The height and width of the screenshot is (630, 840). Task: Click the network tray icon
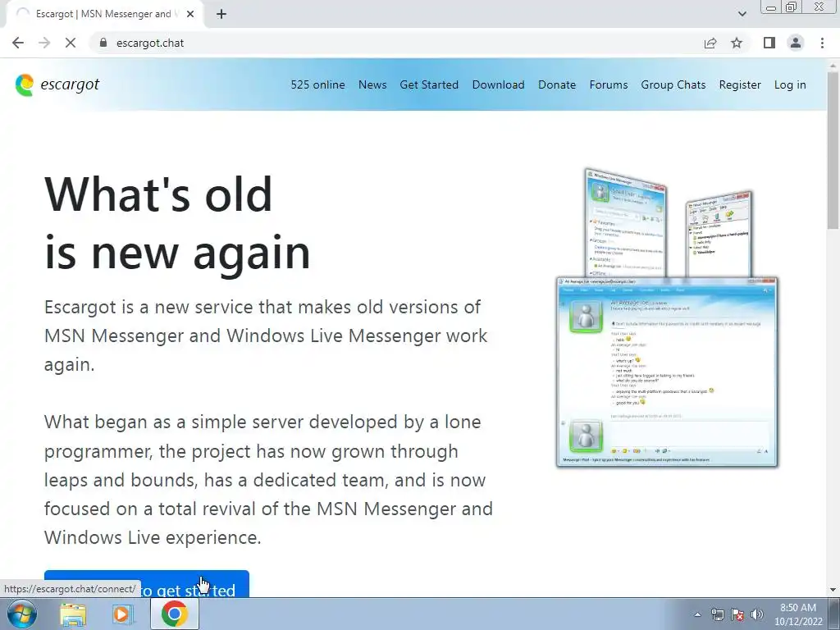pos(717,614)
